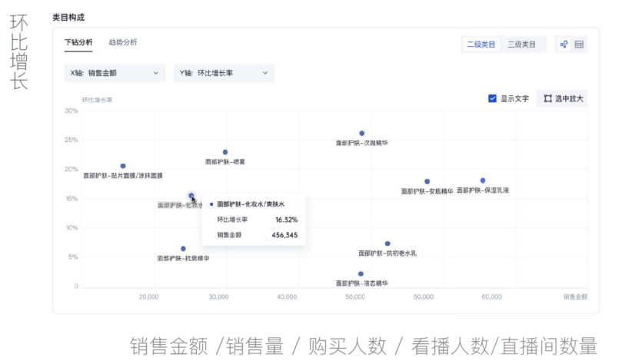The height and width of the screenshot is (364, 632).
Task: Click the 类目构成 section heading
Action: tap(68, 16)
